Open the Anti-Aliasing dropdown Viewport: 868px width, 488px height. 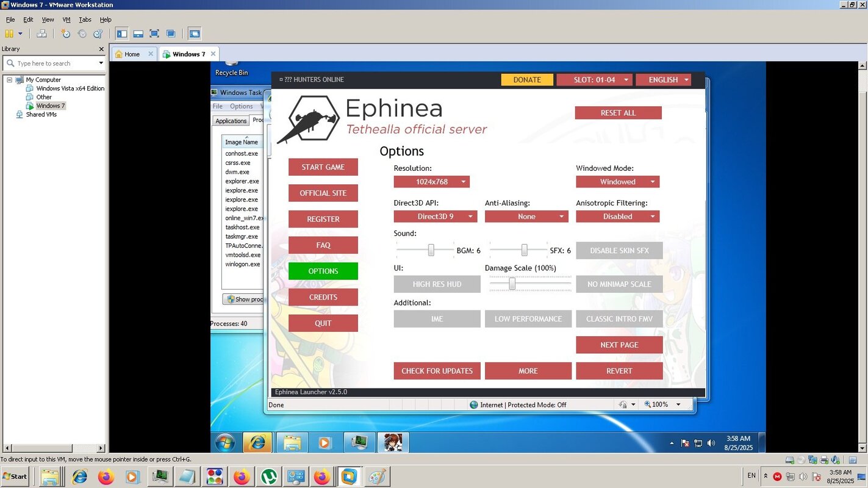click(x=526, y=217)
